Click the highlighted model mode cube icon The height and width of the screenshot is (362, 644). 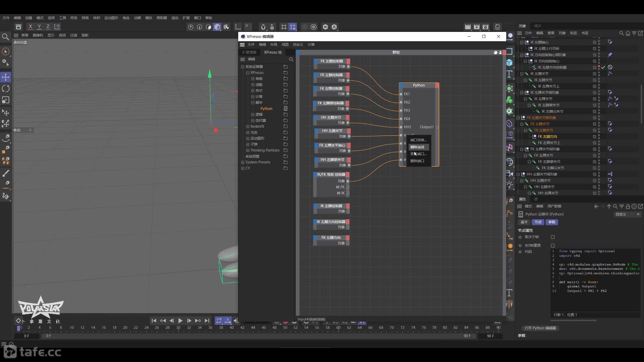[217, 27]
